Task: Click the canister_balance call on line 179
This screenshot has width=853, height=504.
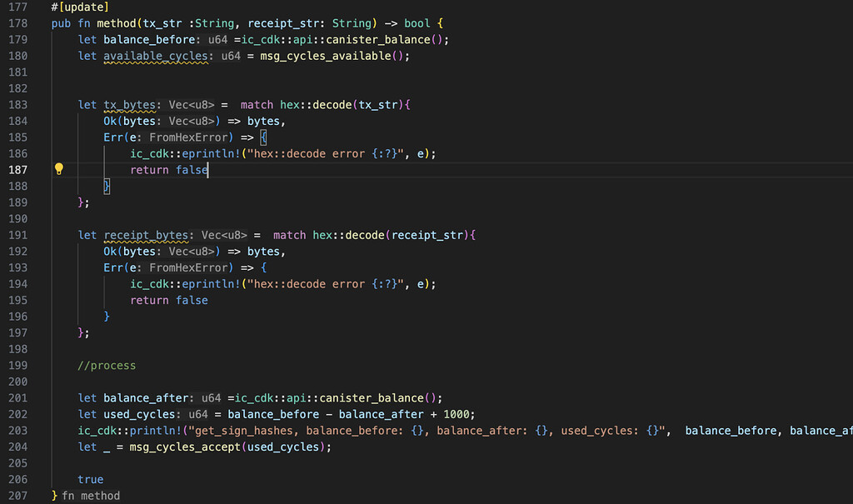Action: coord(382,39)
